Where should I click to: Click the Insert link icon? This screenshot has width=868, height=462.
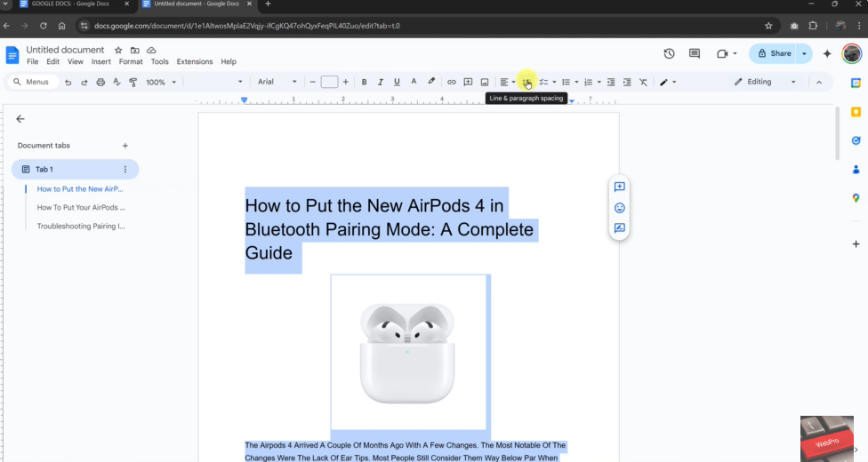pos(452,82)
